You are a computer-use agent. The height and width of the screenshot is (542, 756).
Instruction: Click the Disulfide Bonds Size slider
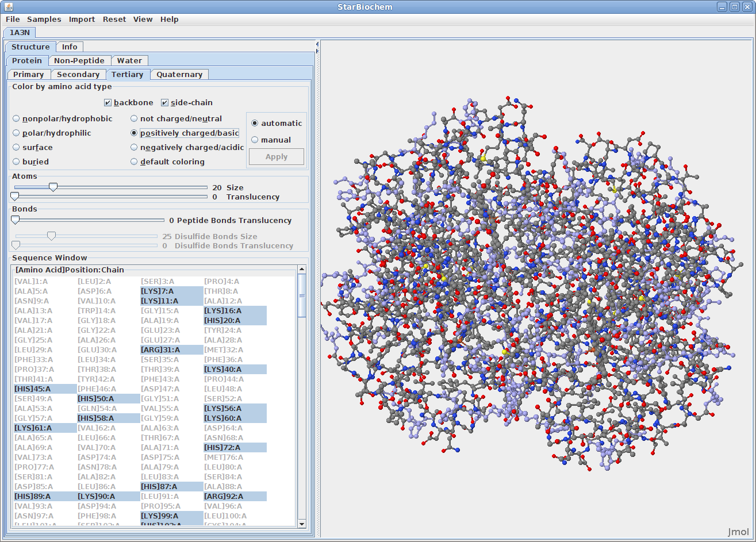pos(86,236)
